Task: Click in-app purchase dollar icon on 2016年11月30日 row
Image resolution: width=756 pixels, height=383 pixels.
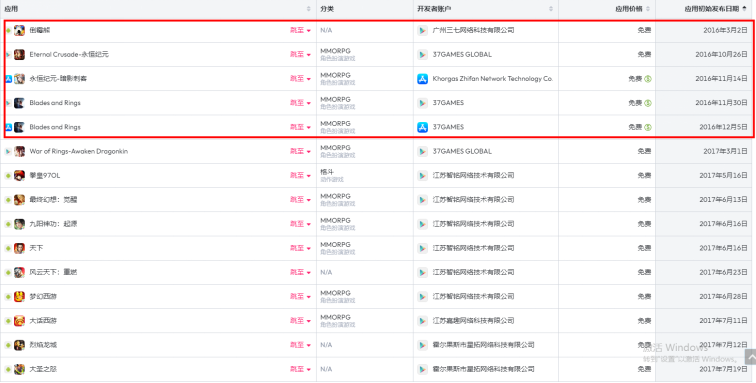Action: 648,103
